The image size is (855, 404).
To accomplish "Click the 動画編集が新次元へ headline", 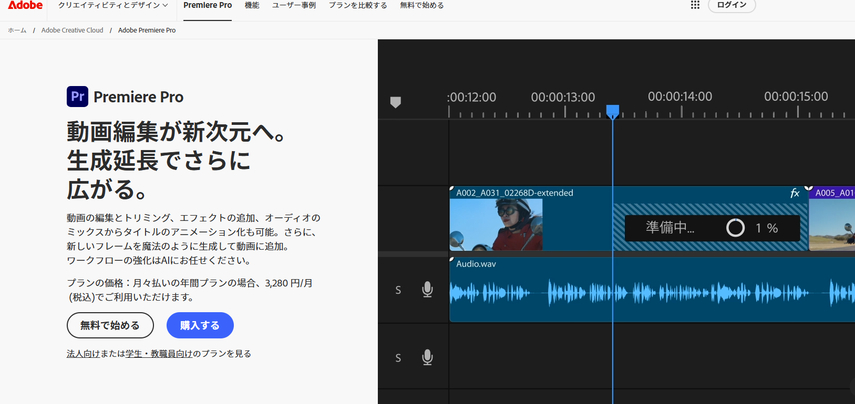I will point(176,132).
